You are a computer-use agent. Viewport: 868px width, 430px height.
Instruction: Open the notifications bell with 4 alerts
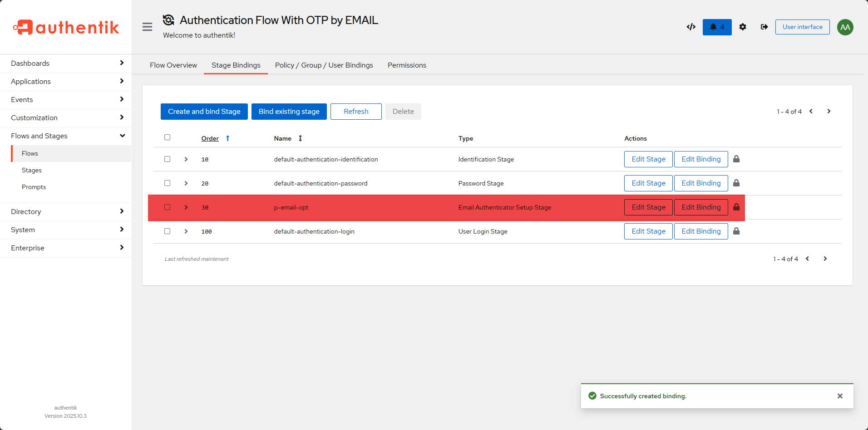pyautogui.click(x=717, y=27)
